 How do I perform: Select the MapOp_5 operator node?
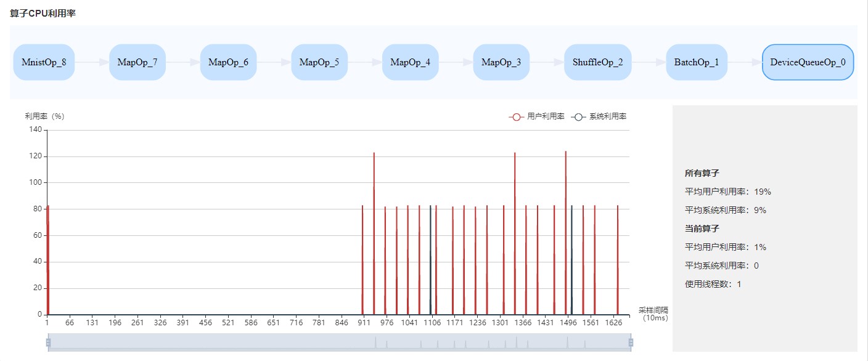[319, 62]
